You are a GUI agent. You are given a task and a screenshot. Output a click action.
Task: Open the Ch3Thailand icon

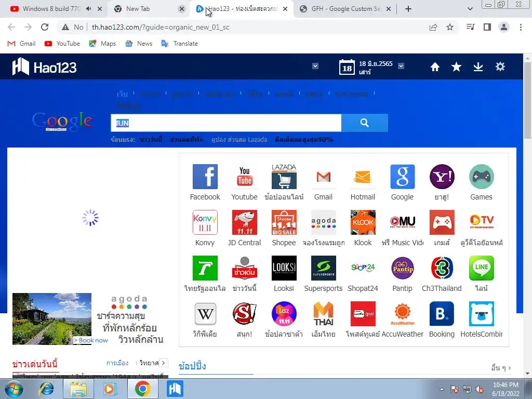click(442, 268)
